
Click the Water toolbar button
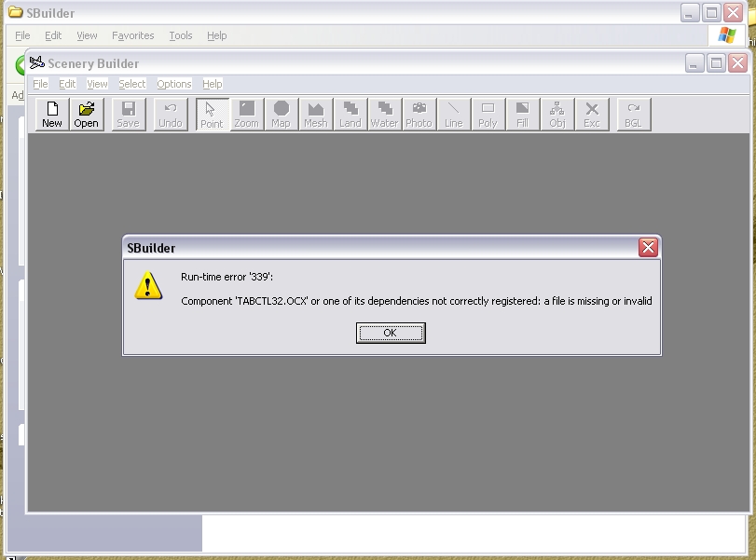coord(385,115)
